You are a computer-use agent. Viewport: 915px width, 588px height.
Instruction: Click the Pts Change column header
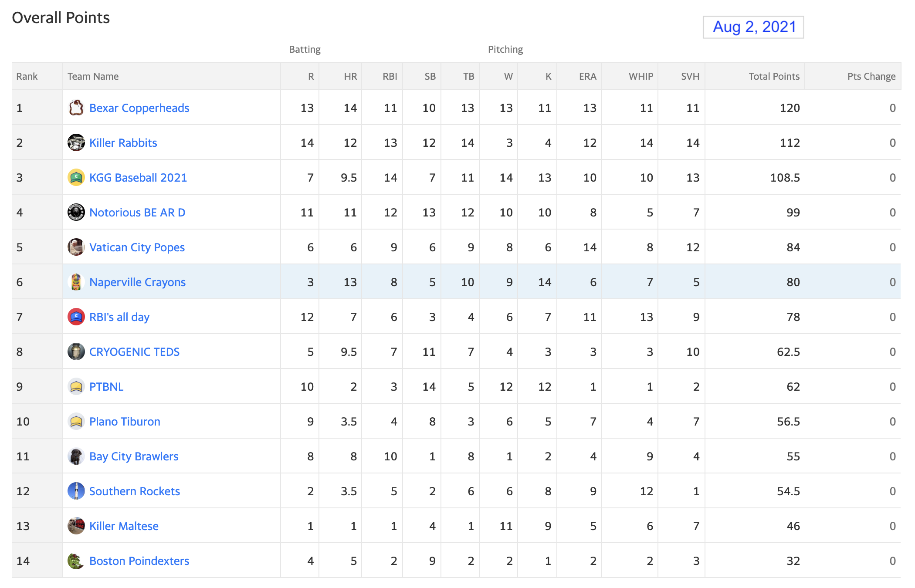click(871, 76)
